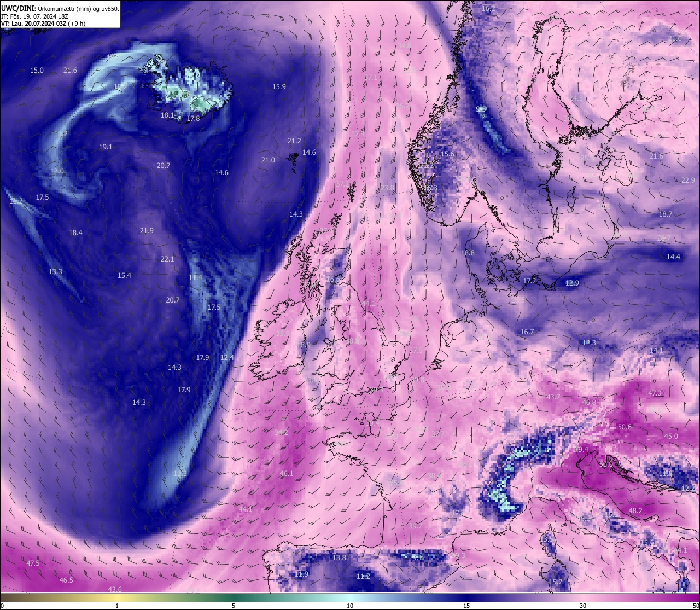Click the 18.4 value label
Screen dimensions: 700x610
(x=75, y=233)
